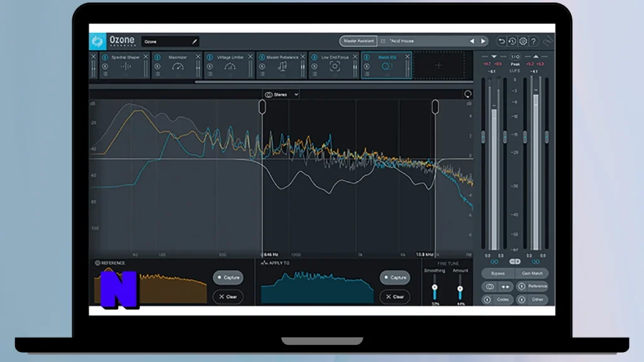
Task: Solo the Master Rebalance module
Action: [x=262, y=67]
